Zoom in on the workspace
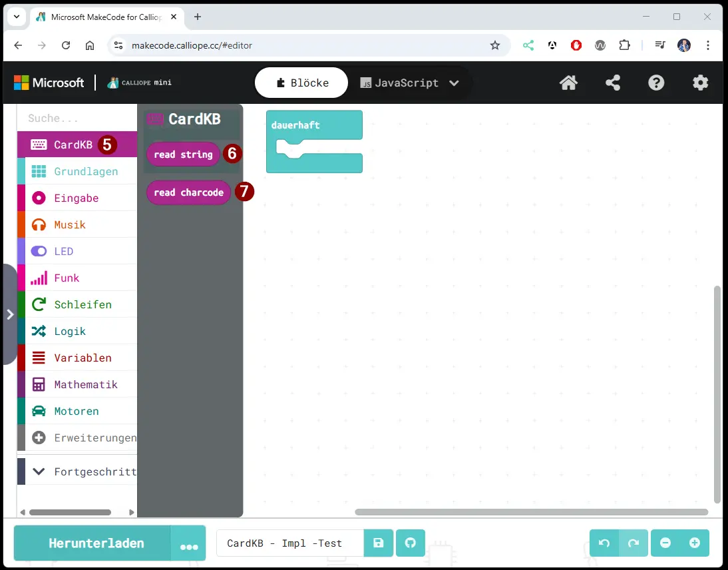The width and height of the screenshot is (728, 570). (x=695, y=543)
